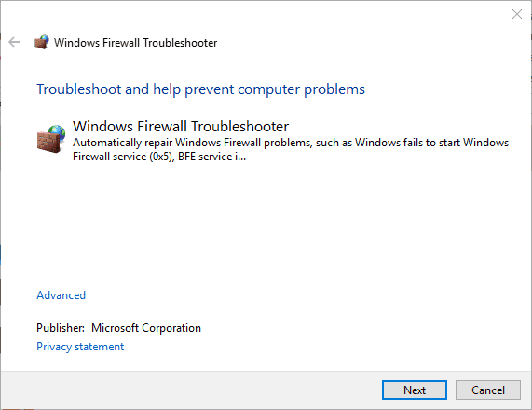Click the Microsoft Corporation publisher name
The height and width of the screenshot is (410, 532).
point(146,328)
